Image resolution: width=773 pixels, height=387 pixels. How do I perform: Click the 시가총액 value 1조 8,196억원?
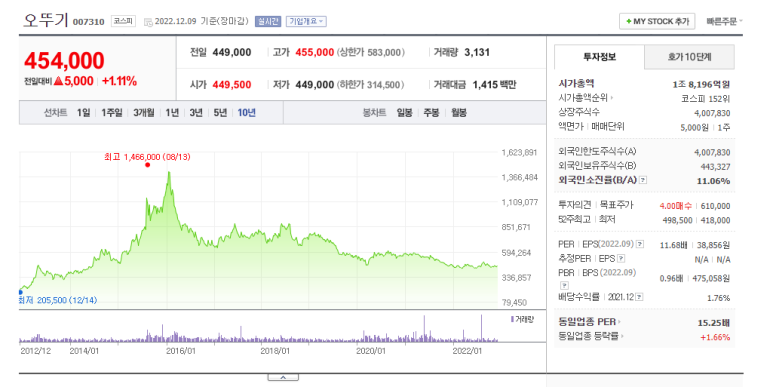(x=701, y=84)
